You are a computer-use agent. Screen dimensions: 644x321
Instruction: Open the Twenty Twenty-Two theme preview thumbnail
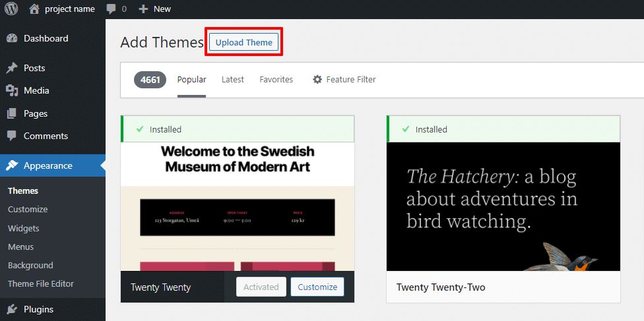[503, 206]
